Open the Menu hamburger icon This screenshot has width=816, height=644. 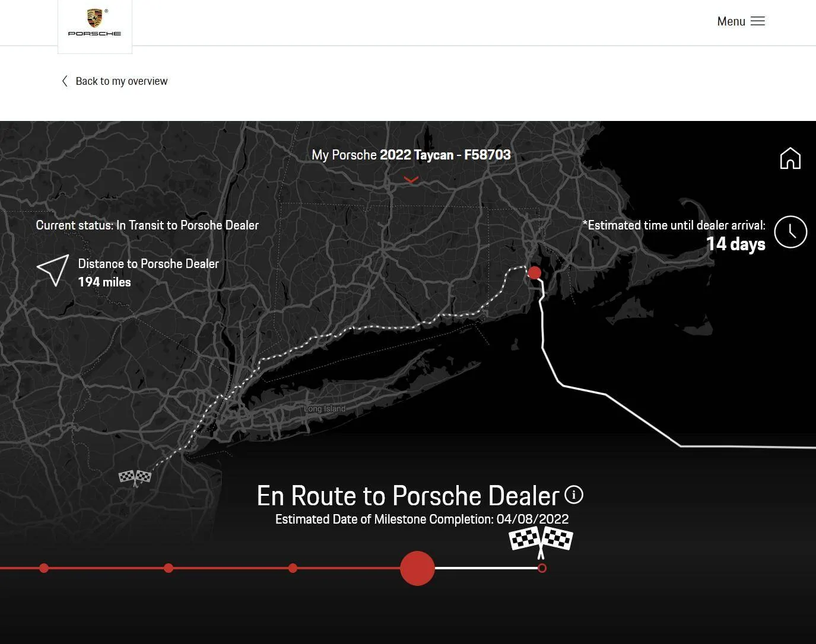point(757,21)
